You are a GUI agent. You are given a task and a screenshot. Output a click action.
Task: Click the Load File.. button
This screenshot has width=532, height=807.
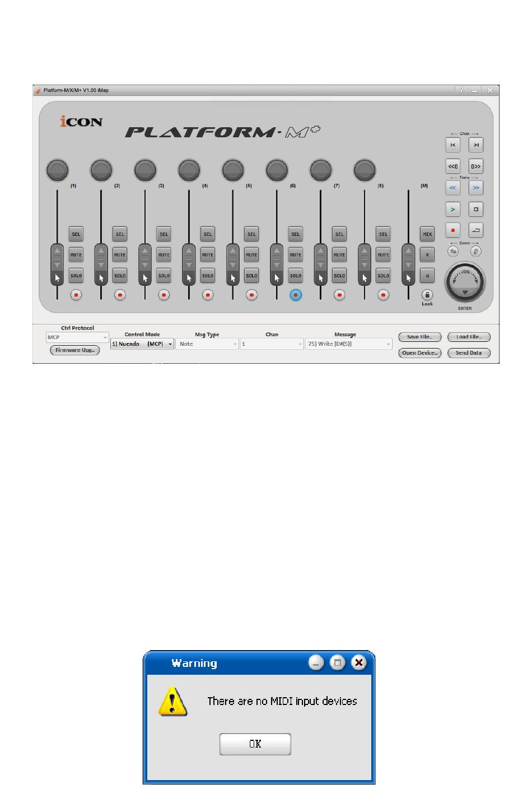469,337
